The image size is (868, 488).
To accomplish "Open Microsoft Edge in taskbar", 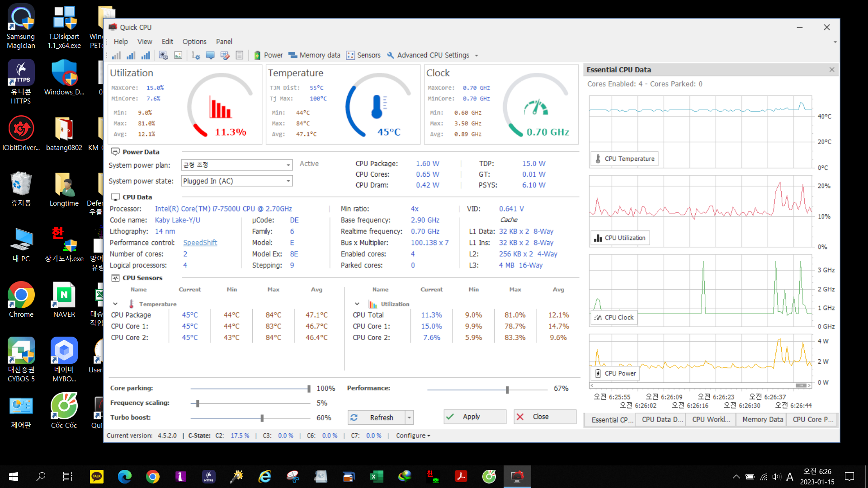I will point(125,477).
